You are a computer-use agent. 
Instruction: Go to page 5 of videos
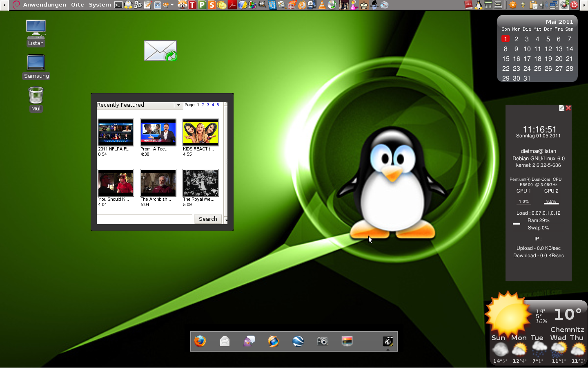click(x=218, y=105)
